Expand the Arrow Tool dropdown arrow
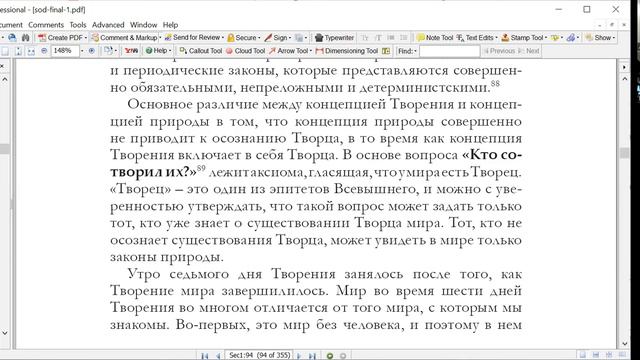 point(311,51)
